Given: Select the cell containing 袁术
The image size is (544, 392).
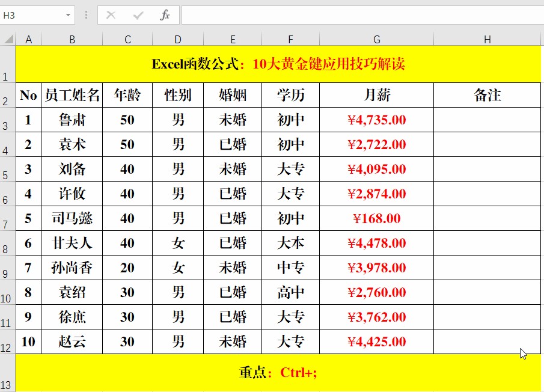Looking at the screenshot, I should coord(72,144).
